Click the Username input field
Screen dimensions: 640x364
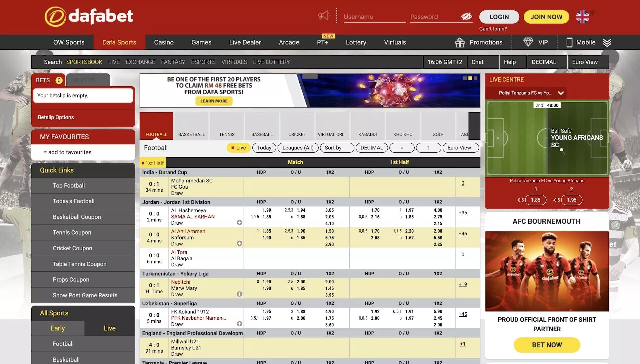(374, 17)
